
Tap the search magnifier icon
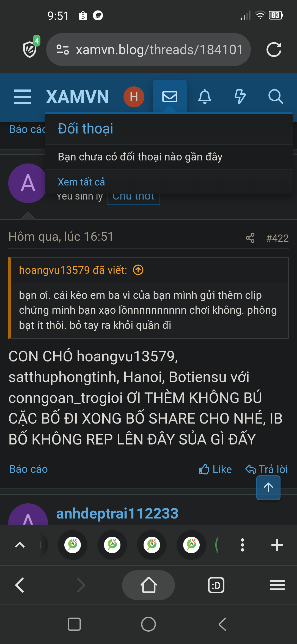click(276, 97)
